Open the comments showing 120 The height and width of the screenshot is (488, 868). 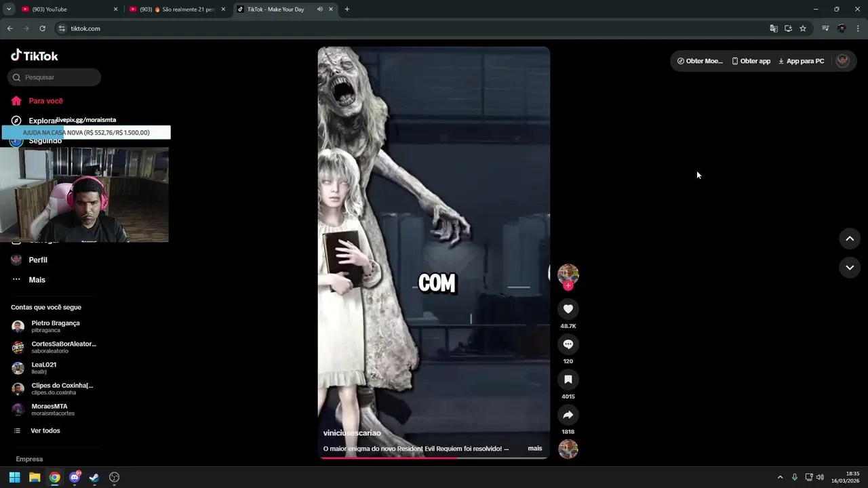[x=568, y=344]
